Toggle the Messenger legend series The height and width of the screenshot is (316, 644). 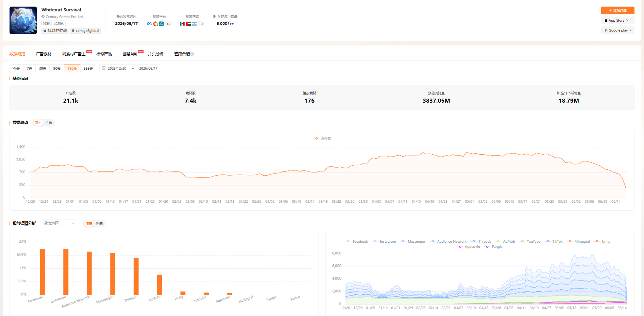(x=413, y=242)
